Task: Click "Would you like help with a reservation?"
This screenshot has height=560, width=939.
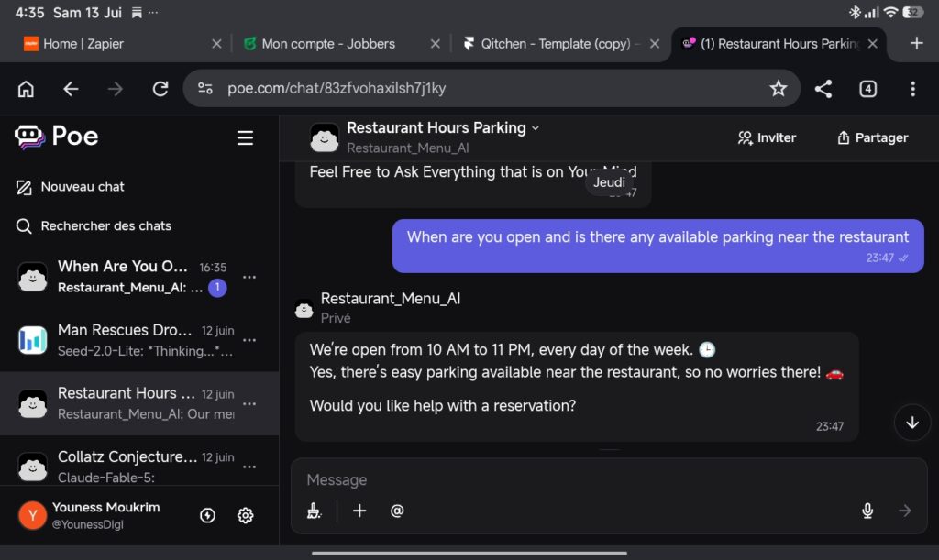Action: click(x=443, y=406)
